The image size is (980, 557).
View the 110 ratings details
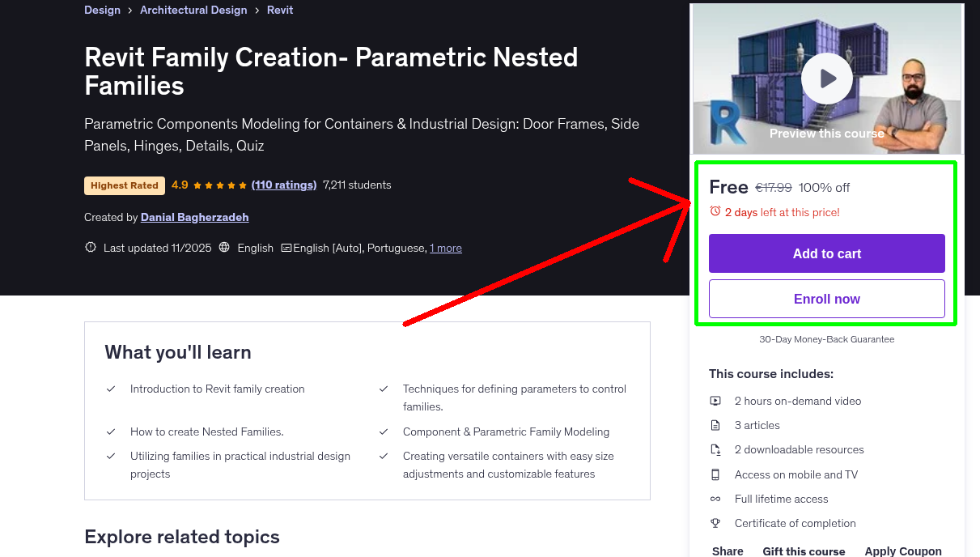284,185
